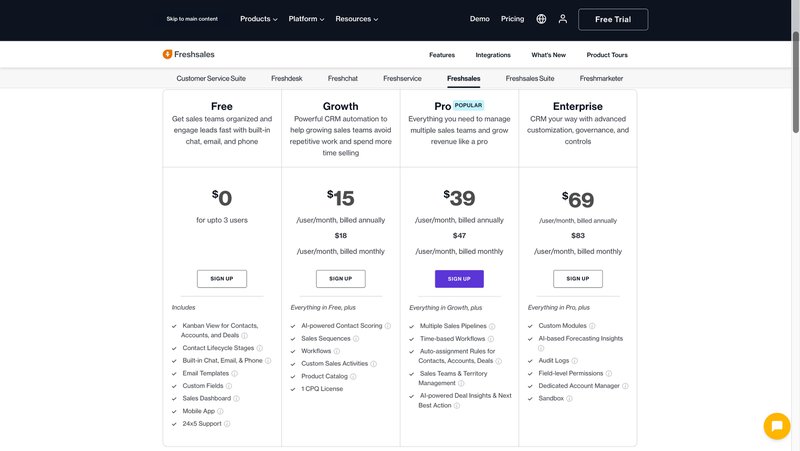The height and width of the screenshot is (451, 800).
Task: Switch to the Freshservice tab
Action: [402, 79]
